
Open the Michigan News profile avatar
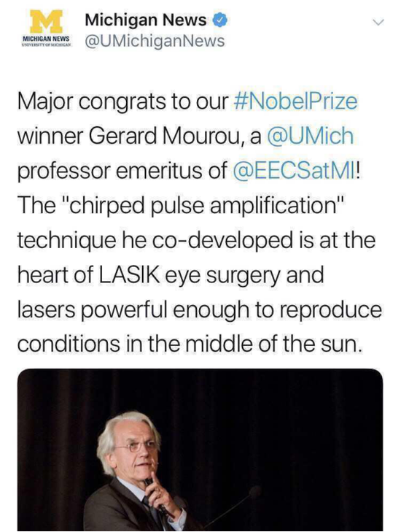coord(47,29)
